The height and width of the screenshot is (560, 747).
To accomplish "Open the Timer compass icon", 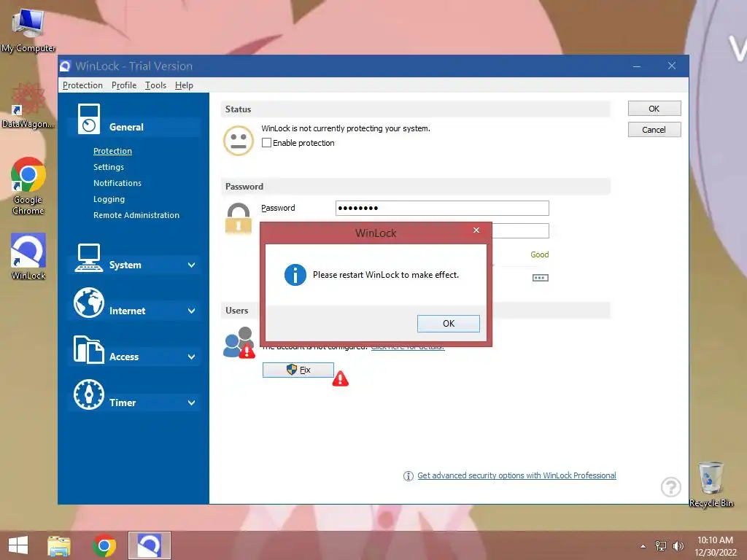I will tap(88, 394).
